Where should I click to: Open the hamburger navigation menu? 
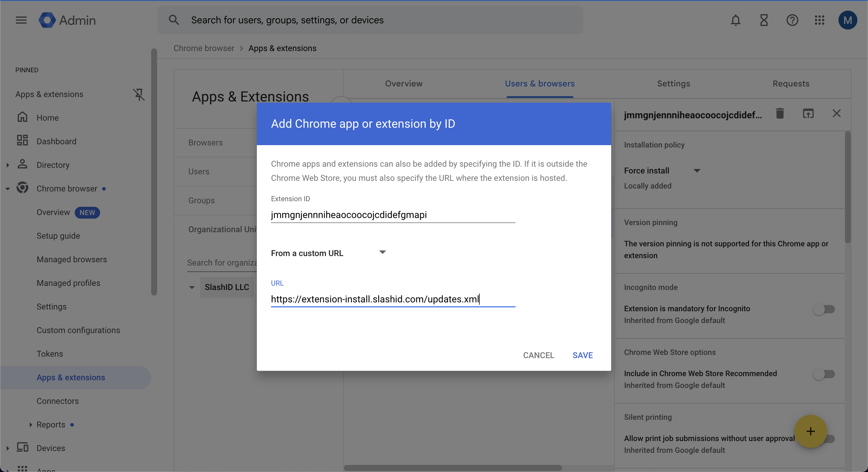[21, 20]
